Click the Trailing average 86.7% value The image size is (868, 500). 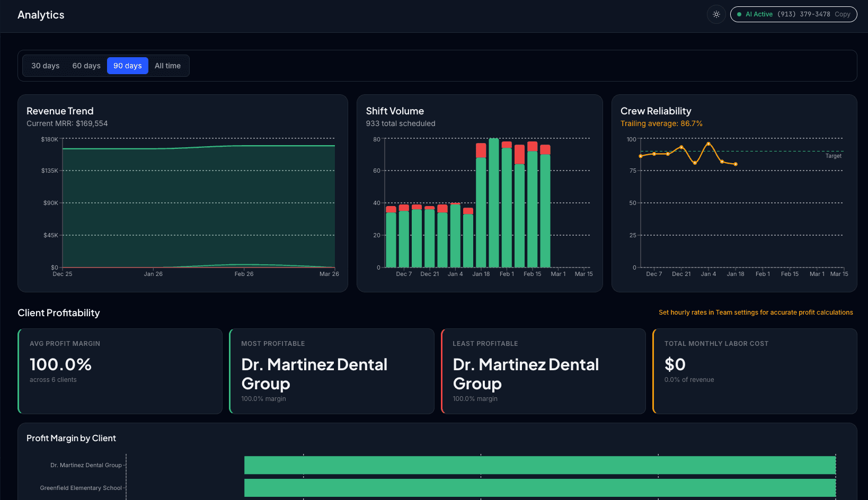[x=661, y=123]
